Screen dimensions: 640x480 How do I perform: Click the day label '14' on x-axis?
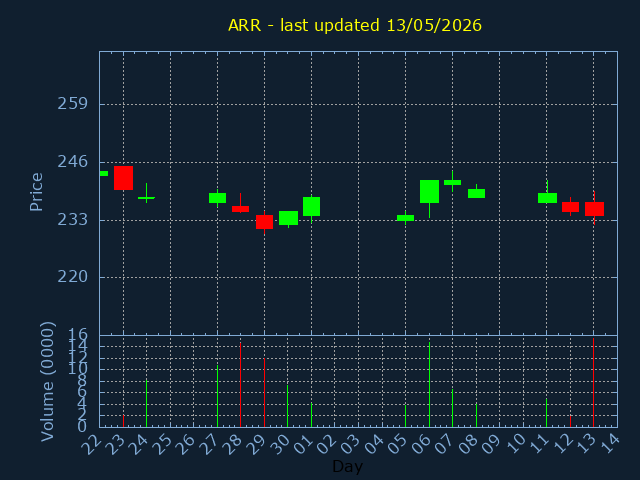pos(609,444)
